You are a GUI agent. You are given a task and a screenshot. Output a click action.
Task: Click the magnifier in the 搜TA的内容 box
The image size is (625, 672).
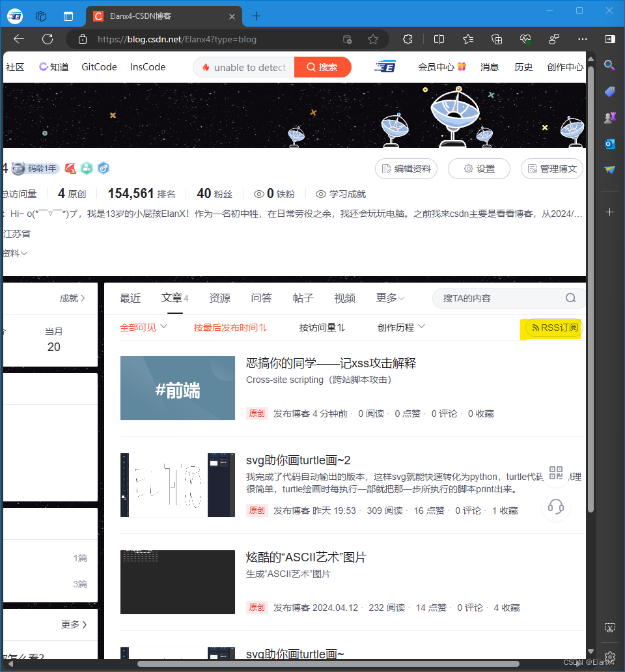click(x=570, y=298)
